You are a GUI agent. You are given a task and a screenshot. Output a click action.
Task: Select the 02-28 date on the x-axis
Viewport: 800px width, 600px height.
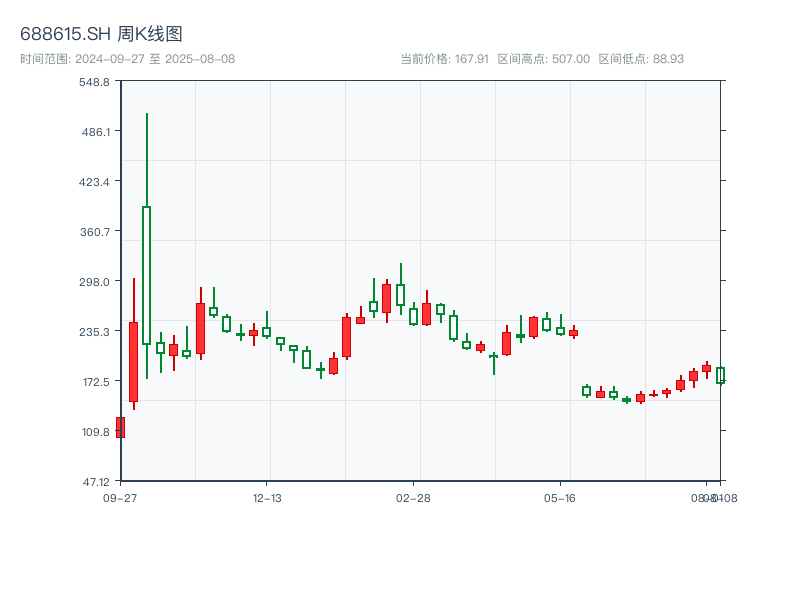point(413,498)
